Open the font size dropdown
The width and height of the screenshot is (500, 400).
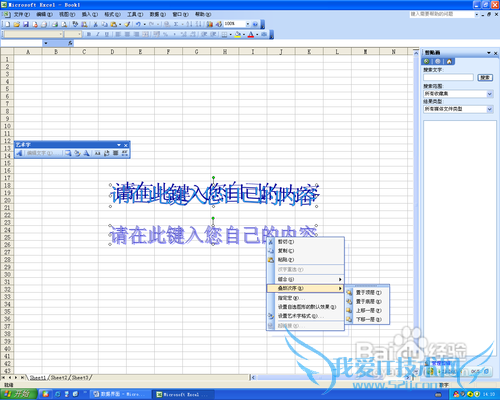point(79,34)
